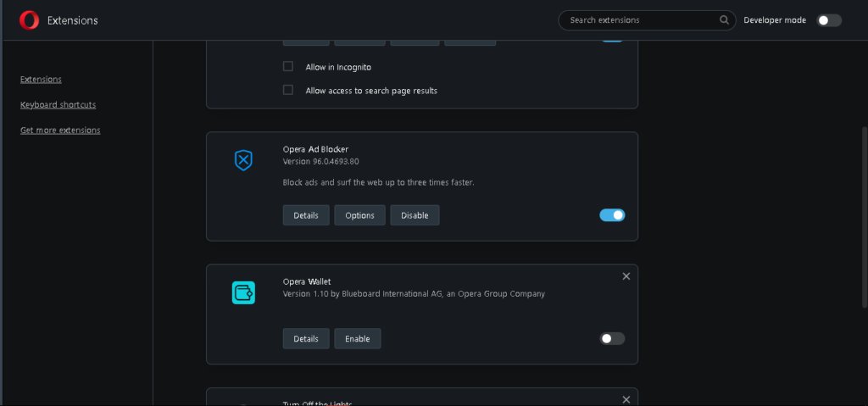Viewport: 868px width, 406px height.
Task: Click the Opera Wallet title text
Action: pyautogui.click(x=307, y=281)
